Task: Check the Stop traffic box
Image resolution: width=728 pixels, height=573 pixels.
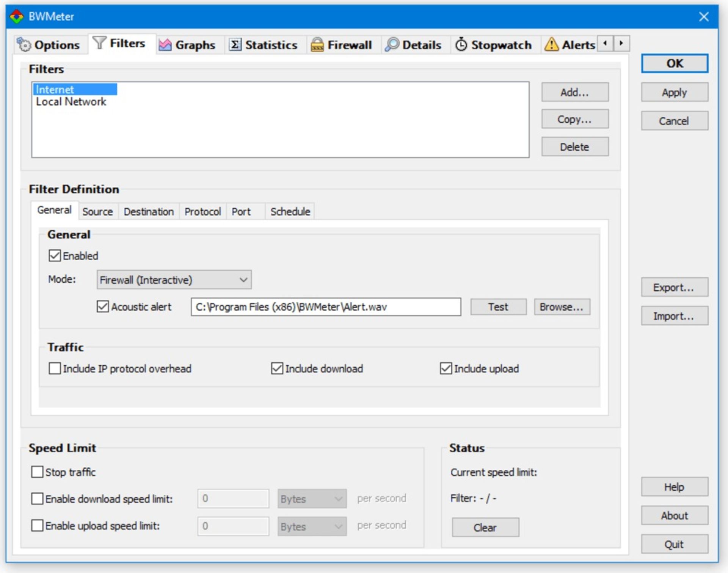Action: [37, 472]
